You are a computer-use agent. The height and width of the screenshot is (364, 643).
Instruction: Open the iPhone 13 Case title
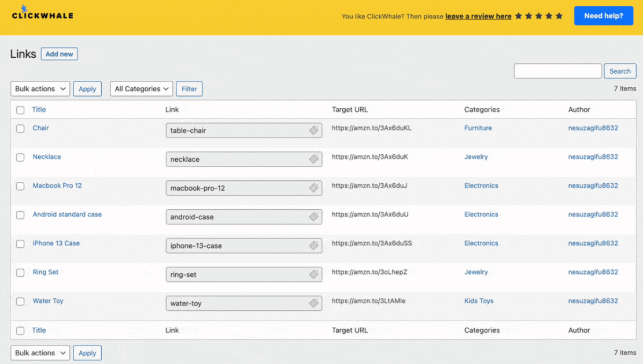click(56, 243)
